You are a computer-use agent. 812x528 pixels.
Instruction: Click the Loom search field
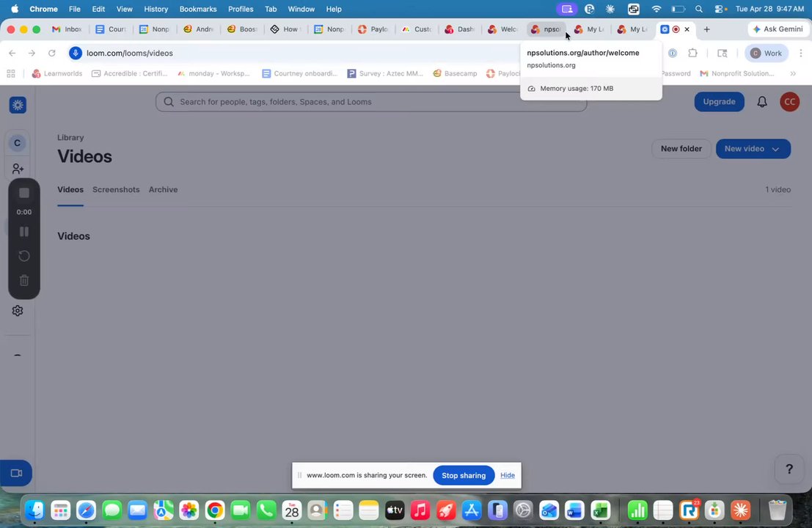pyautogui.click(x=370, y=102)
